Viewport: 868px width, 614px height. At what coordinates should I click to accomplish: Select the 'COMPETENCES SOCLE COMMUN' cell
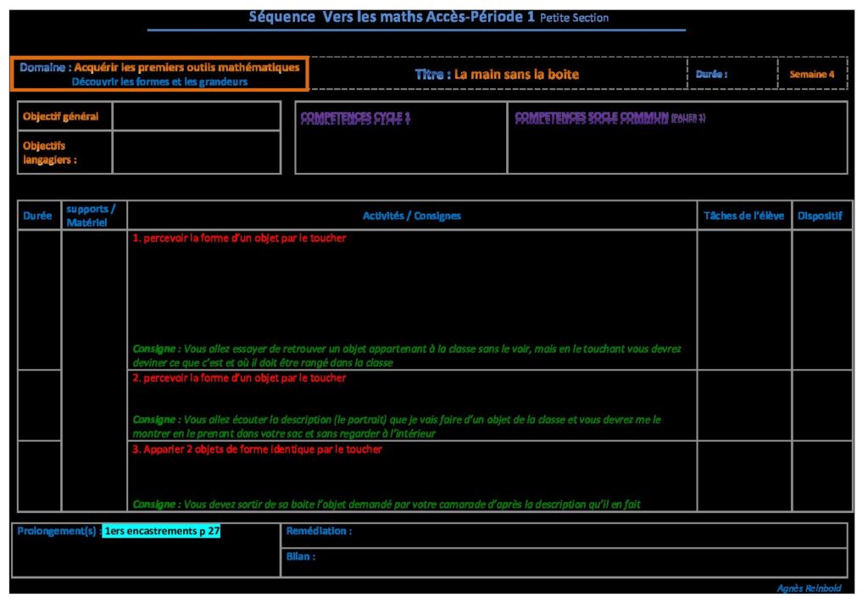click(676, 137)
